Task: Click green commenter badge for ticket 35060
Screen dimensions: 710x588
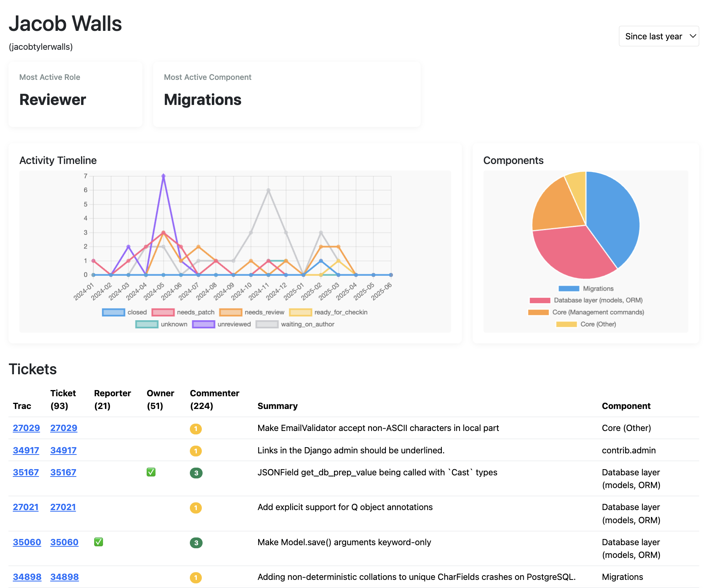Action: coord(196,543)
